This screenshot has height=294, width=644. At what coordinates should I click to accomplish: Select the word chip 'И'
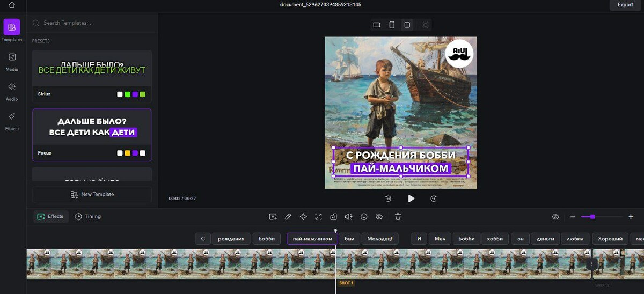coord(419,239)
